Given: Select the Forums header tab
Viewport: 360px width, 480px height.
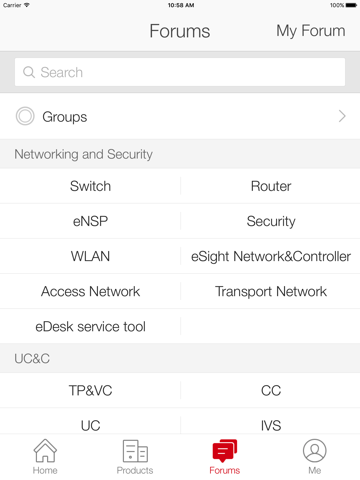Looking at the screenshot, I should pos(180,31).
